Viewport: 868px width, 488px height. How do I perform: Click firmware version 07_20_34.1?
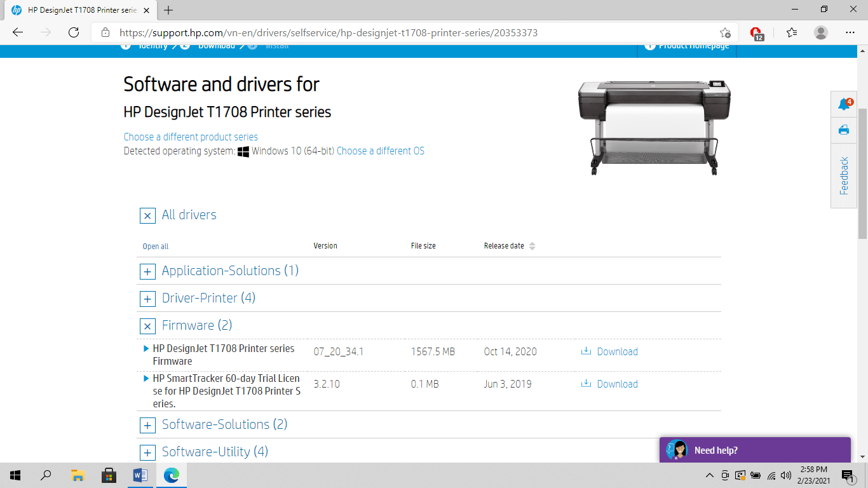[x=339, y=351]
